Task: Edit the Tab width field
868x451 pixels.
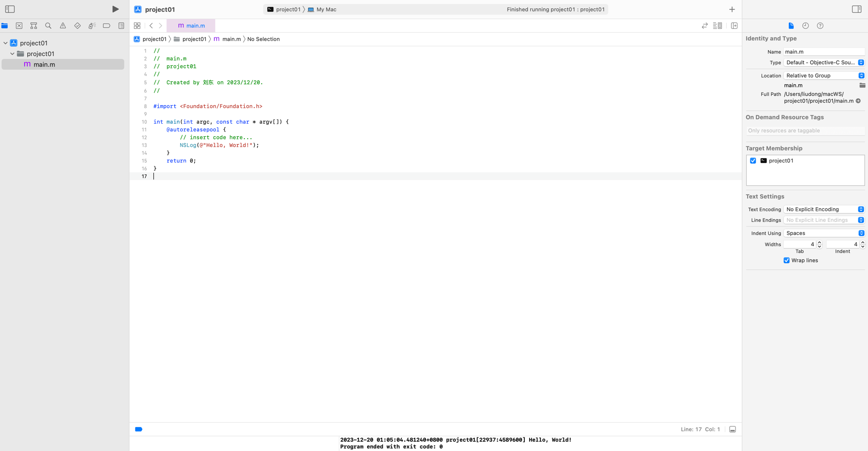Action: (800, 244)
